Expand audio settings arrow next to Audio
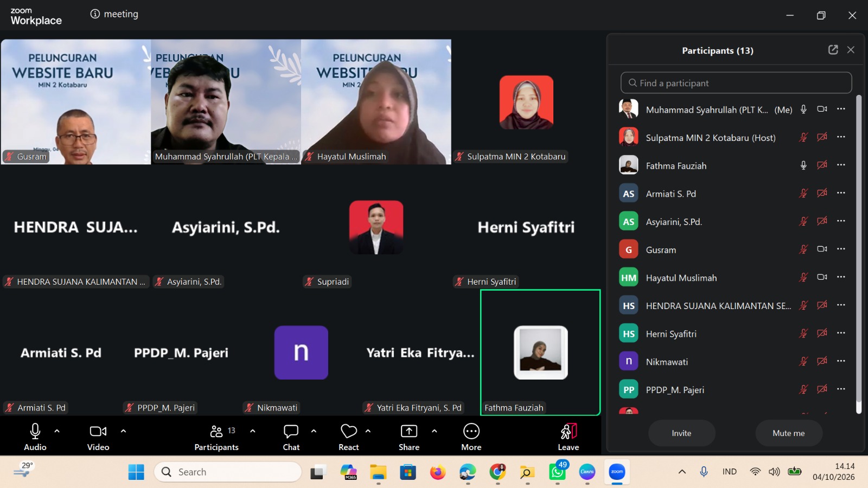 [x=57, y=431]
